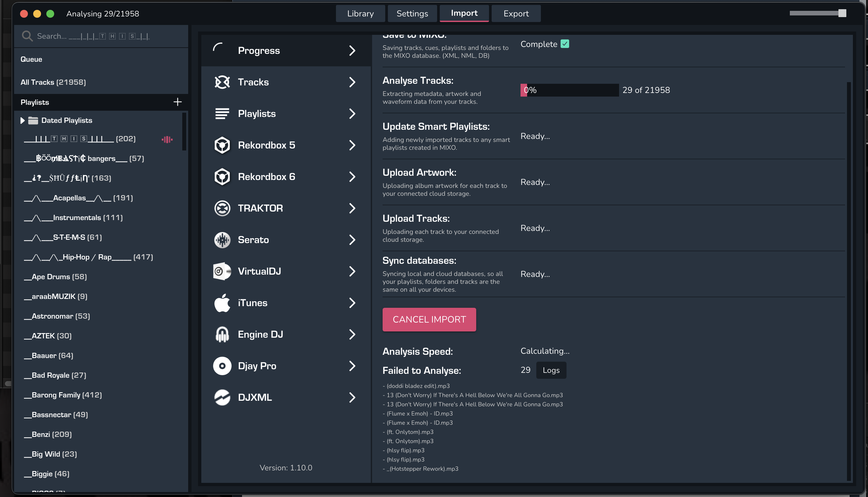The image size is (868, 497).
Task: Open the failed analysis Logs button
Action: point(551,370)
